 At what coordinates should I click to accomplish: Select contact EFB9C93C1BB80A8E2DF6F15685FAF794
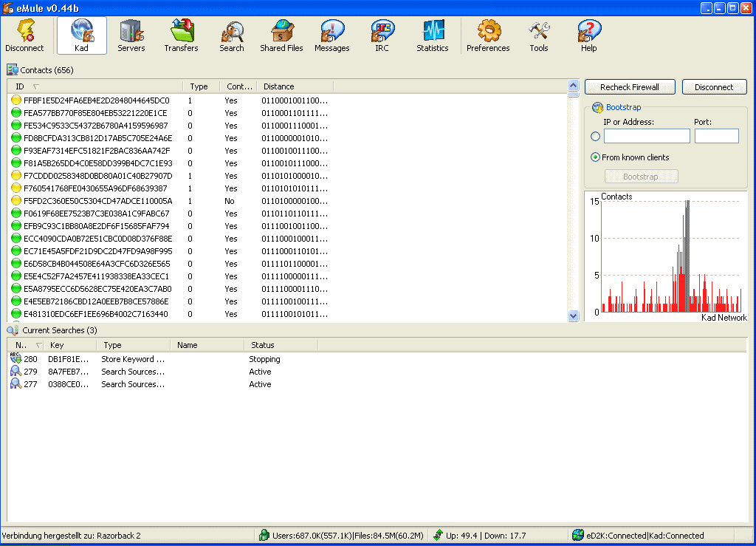(x=97, y=226)
